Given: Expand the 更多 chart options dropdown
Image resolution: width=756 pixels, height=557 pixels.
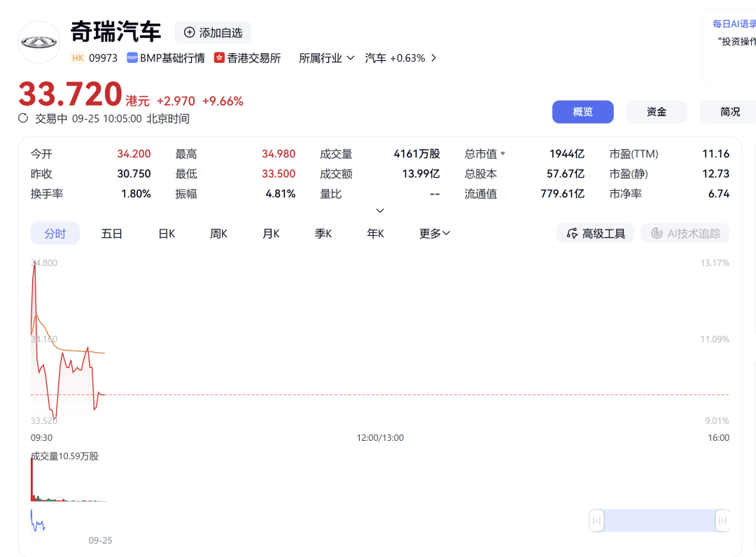Looking at the screenshot, I should click(434, 234).
